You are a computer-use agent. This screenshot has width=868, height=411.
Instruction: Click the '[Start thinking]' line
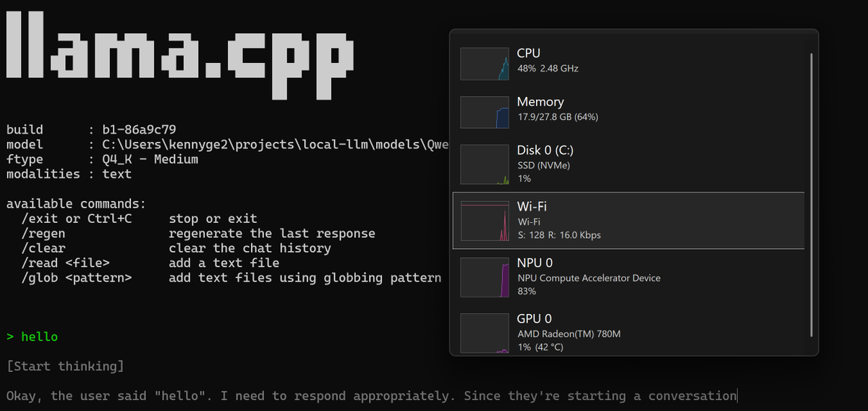pos(65,367)
